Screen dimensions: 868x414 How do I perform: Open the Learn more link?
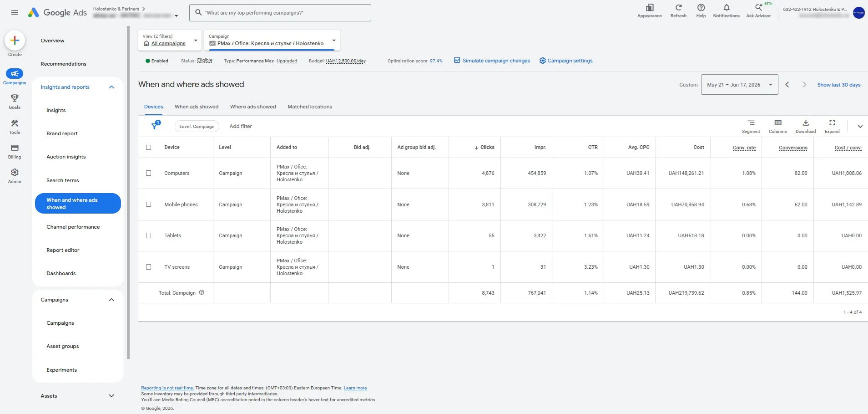point(355,388)
